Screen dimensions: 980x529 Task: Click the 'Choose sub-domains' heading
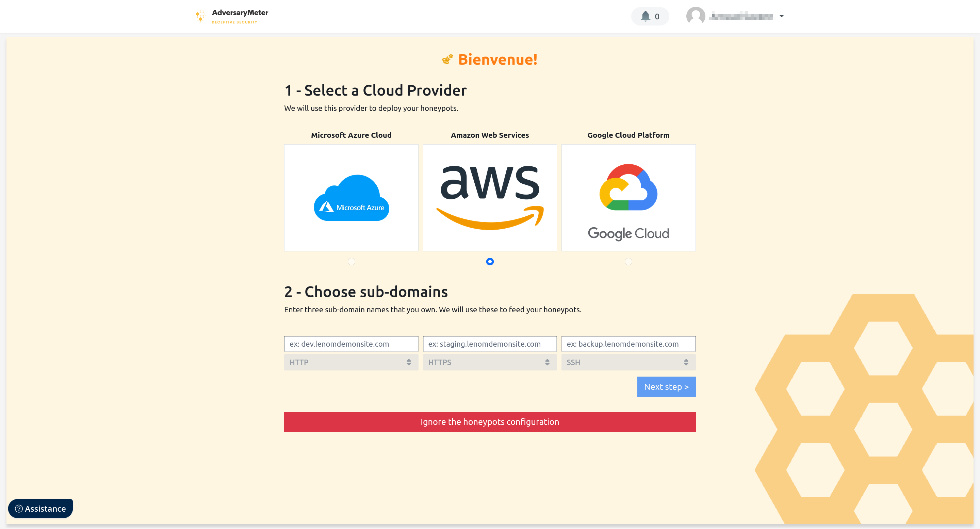point(366,292)
